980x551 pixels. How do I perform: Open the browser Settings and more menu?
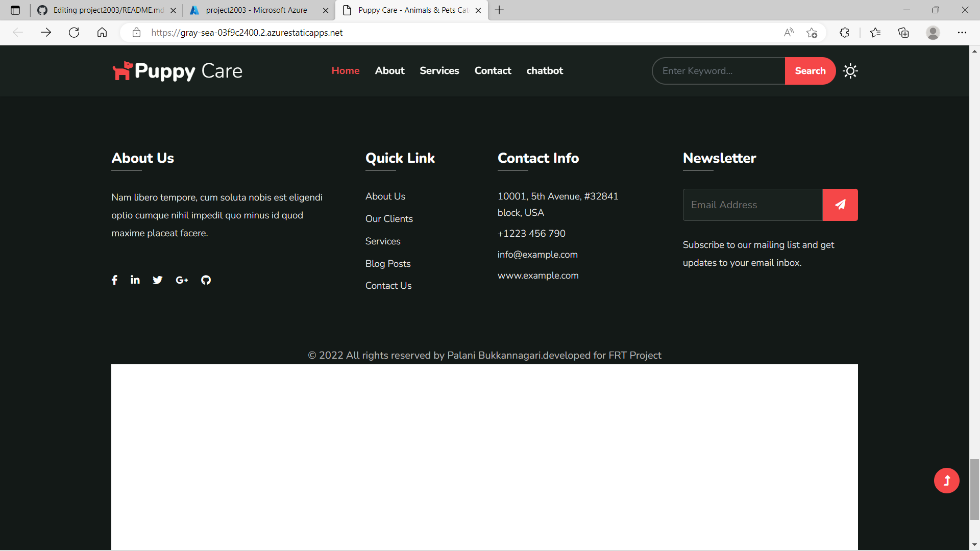[x=963, y=32]
